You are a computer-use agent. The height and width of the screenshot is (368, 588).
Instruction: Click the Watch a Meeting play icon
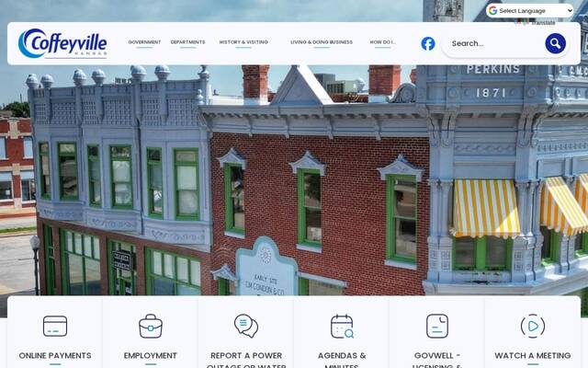tap(533, 326)
